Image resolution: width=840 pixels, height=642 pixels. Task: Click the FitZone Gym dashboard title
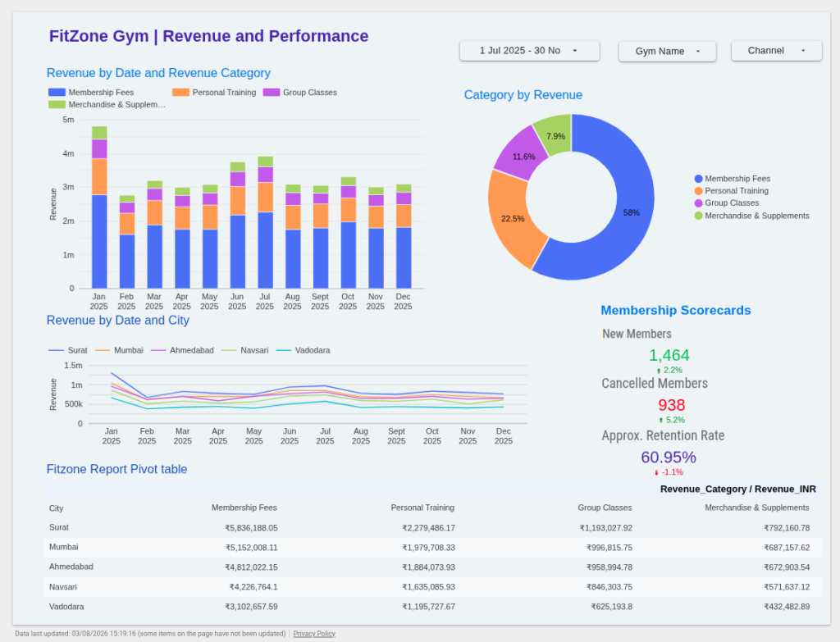pyautogui.click(x=209, y=36)
